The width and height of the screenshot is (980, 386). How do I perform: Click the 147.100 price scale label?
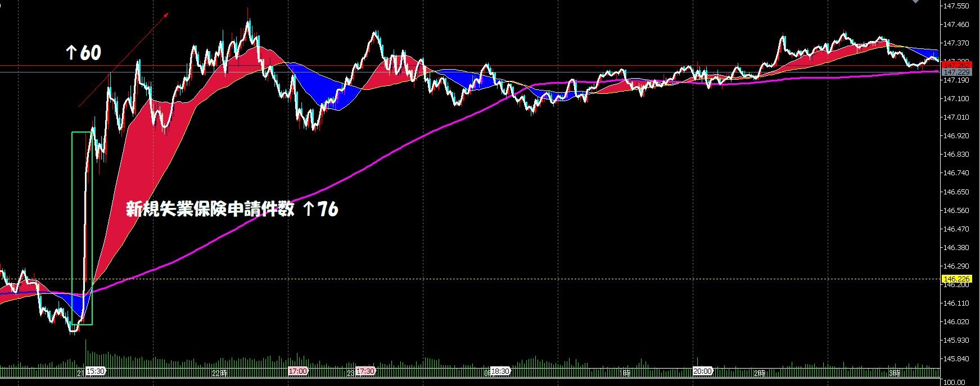pos(956,99)
